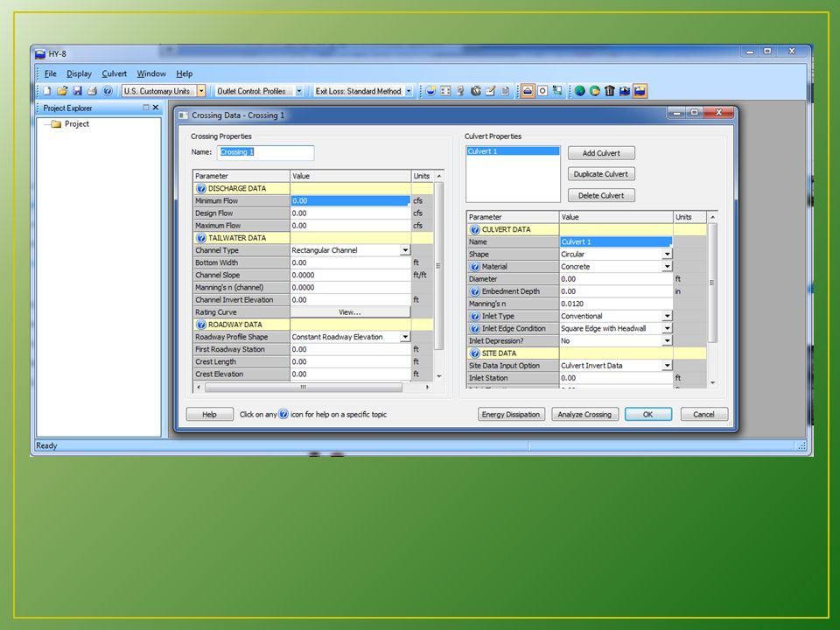Click the Design Flow value field

(x=350, y=213)
